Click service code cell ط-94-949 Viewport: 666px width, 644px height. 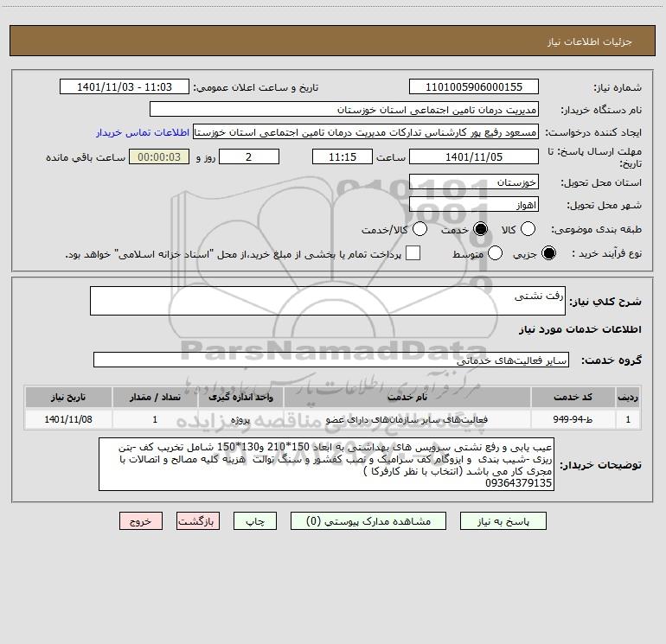[573, 419]
